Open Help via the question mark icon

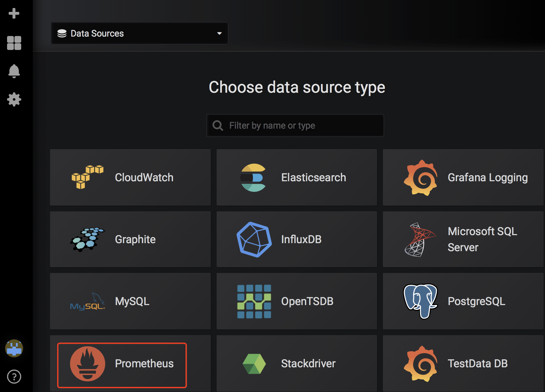tap(14, 377)
